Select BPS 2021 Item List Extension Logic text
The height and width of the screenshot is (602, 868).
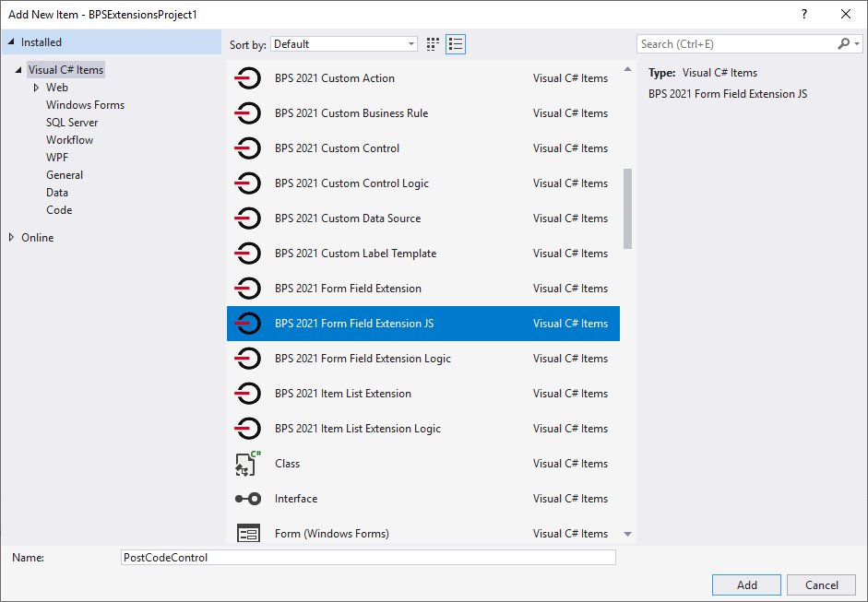[x=358, y=429]
